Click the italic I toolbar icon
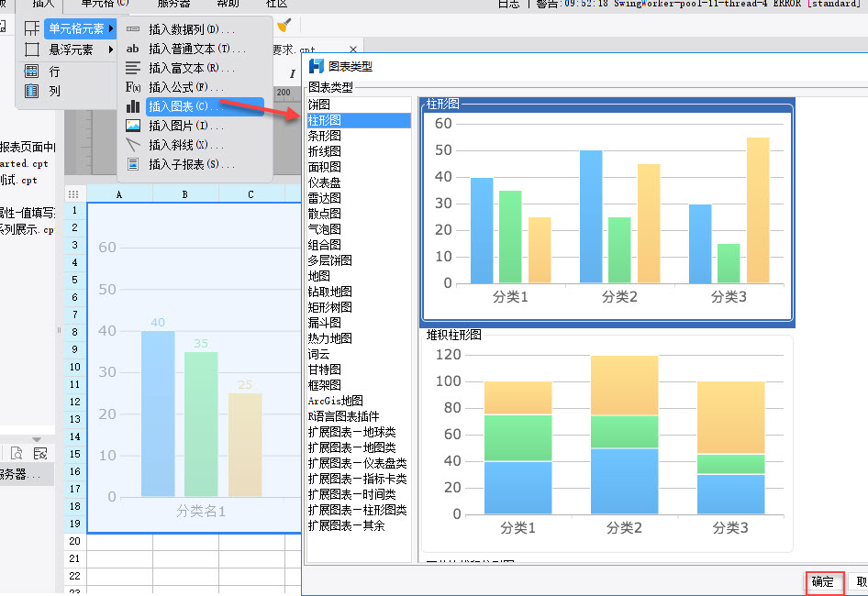 (293, 73)
